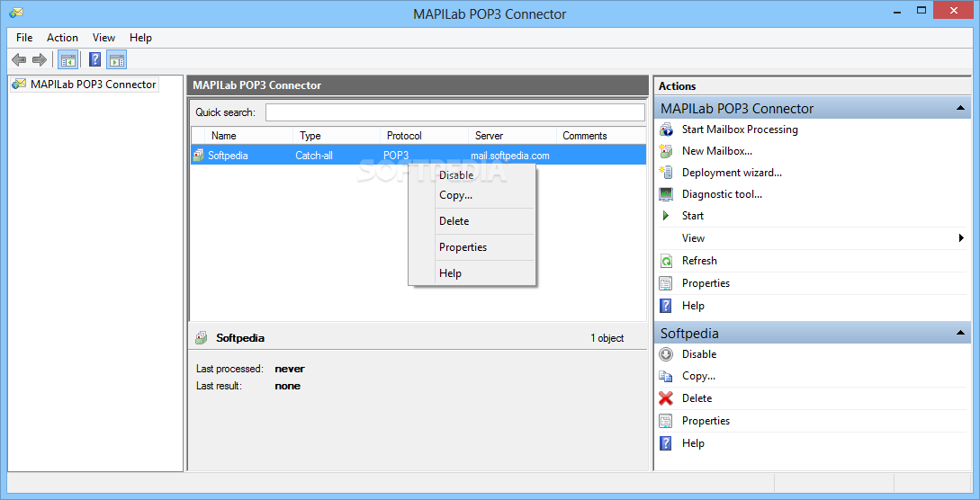The image size is (980, 500).
Task: Click the Refresh action link
Action: (699, 261)
